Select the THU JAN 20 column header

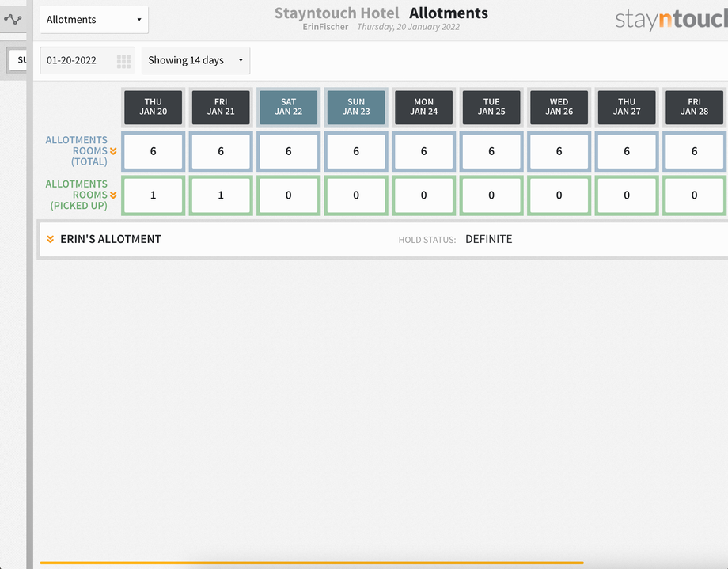[154, 108]
